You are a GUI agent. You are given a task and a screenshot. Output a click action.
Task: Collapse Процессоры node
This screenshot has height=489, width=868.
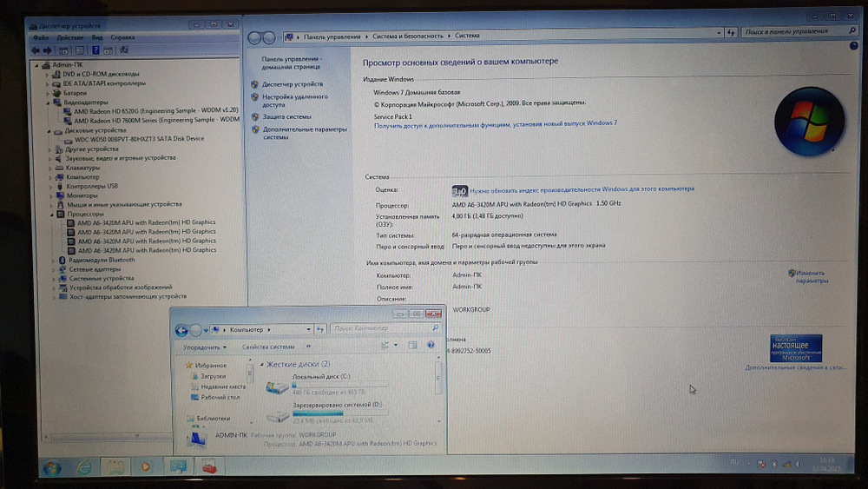[x=51, y=215]
